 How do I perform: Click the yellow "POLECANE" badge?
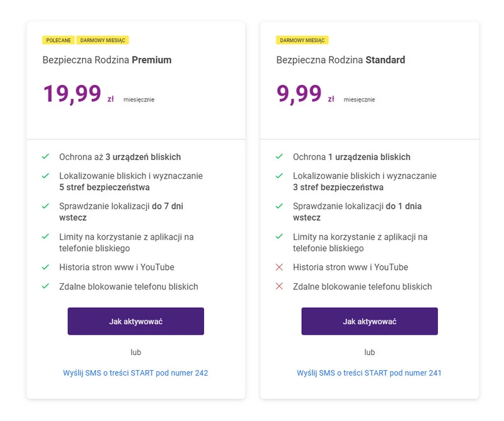pyautogui.click(x=59, y=40)
